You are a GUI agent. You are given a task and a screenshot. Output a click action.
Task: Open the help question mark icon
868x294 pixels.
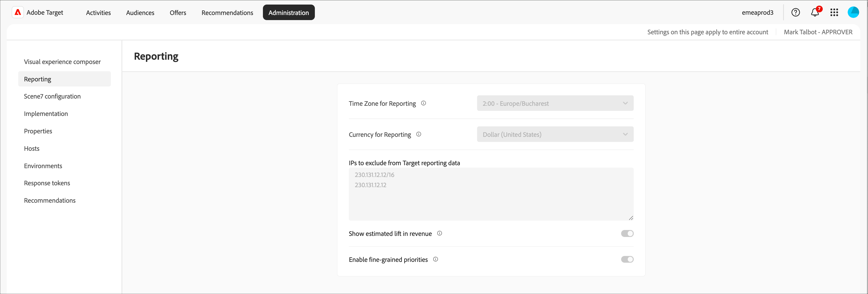click(x=795, y=13)
